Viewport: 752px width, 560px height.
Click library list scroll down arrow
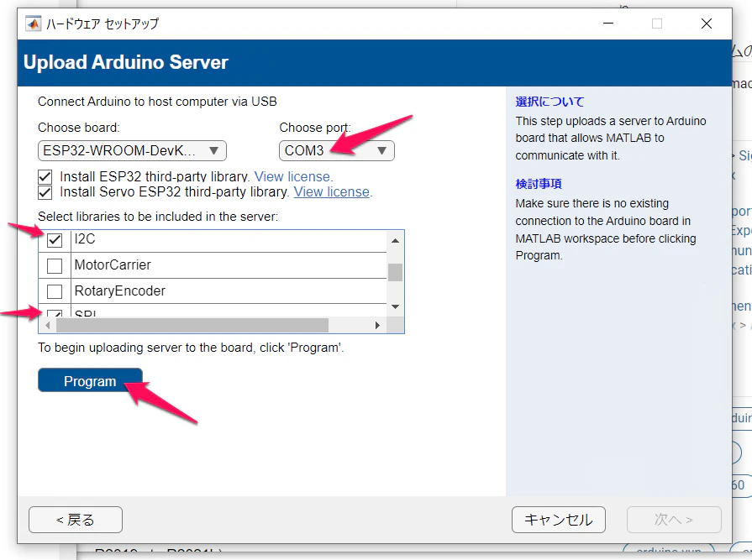tap(395, 306)
